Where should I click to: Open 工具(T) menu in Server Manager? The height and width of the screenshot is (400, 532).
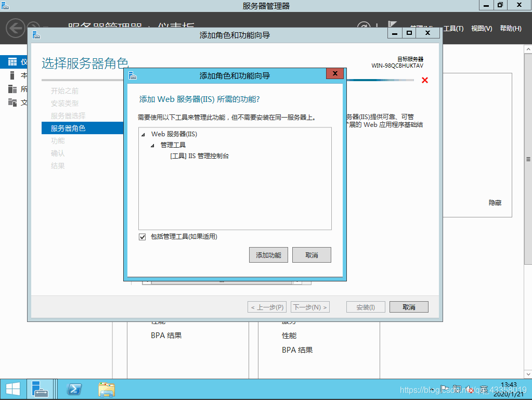453,29
